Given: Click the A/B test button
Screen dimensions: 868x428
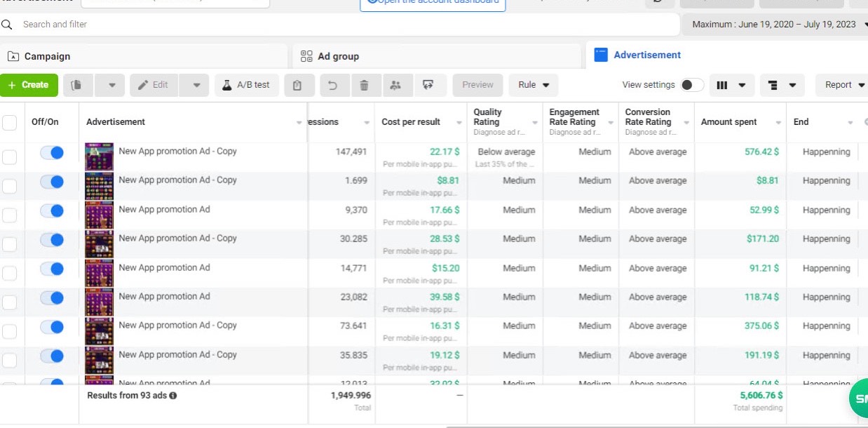Looking at the screenshot, I should pos(246,85).
